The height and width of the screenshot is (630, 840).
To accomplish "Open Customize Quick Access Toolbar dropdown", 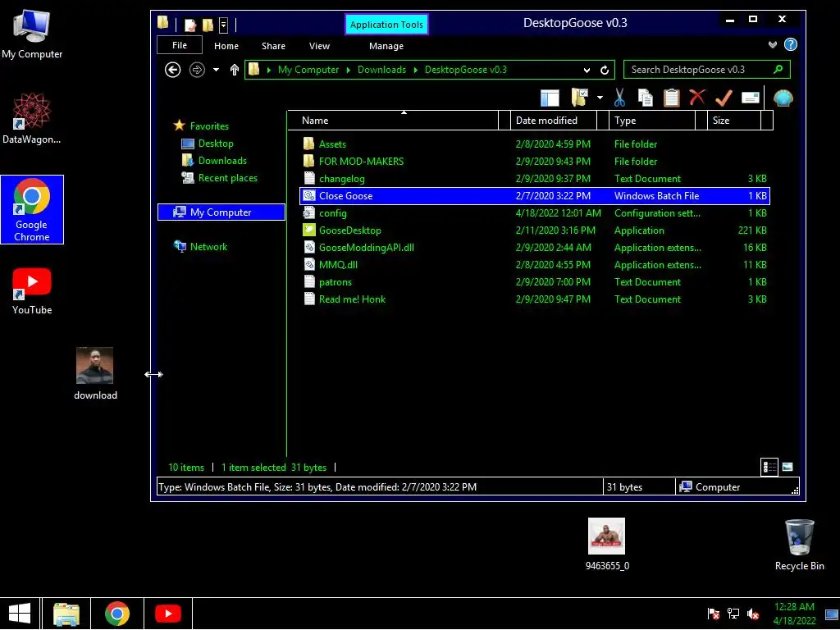I will 223,25.
